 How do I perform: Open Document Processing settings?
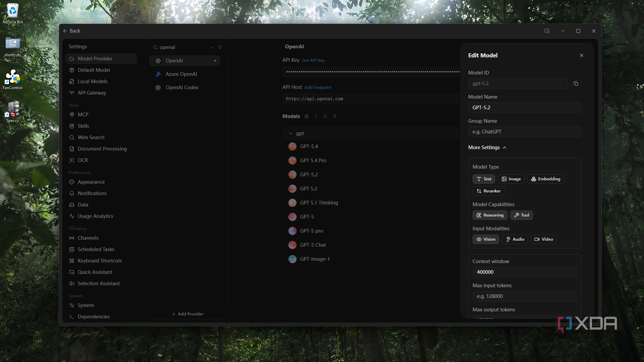click(x=101, y=149)
